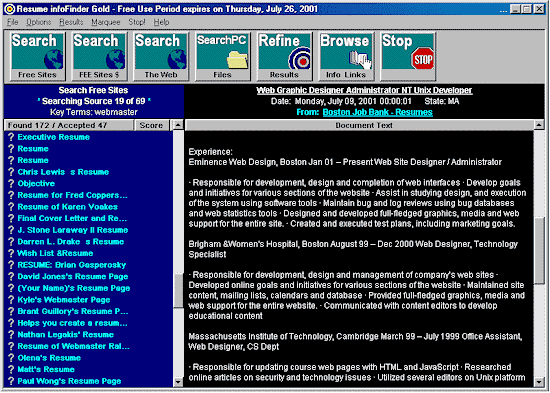Click results list scroll up arrow
Image resolution: width=550 pixels, height=393 pixels.
(179, 125)
